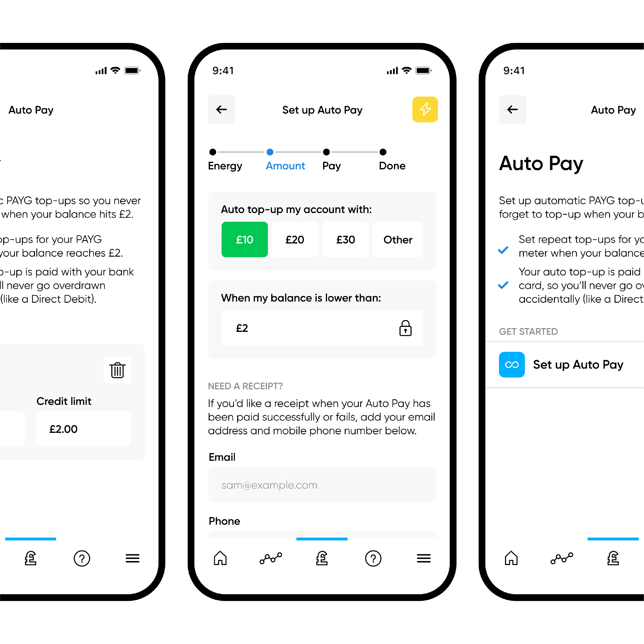This screenshot has height=644, width=644.
Task: Tap the lightning bolt Auto Pay icon
Action: point(425,111)
